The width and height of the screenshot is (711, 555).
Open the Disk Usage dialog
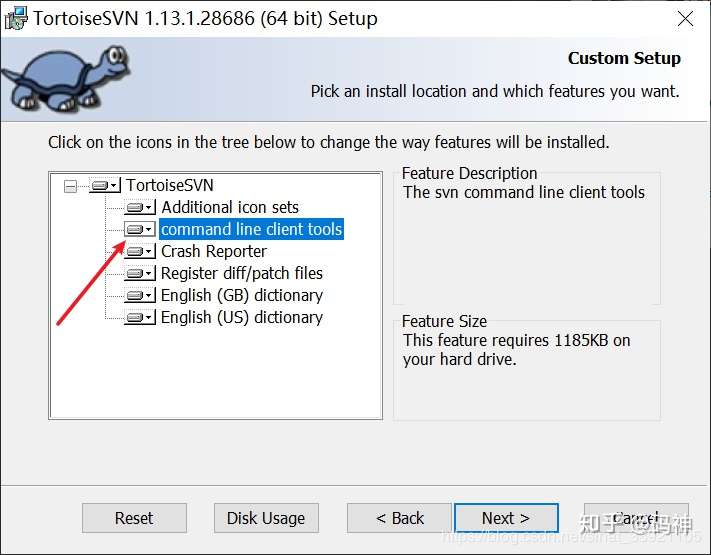(266, 518)
